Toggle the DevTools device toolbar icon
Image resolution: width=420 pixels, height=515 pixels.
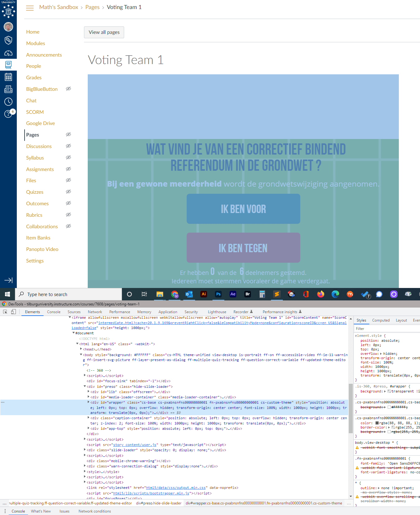click(13, 312)
